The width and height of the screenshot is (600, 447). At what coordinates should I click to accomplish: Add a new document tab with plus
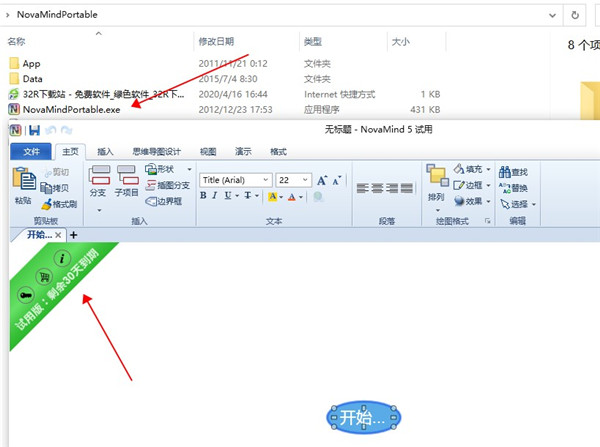(x=73, y=235)
